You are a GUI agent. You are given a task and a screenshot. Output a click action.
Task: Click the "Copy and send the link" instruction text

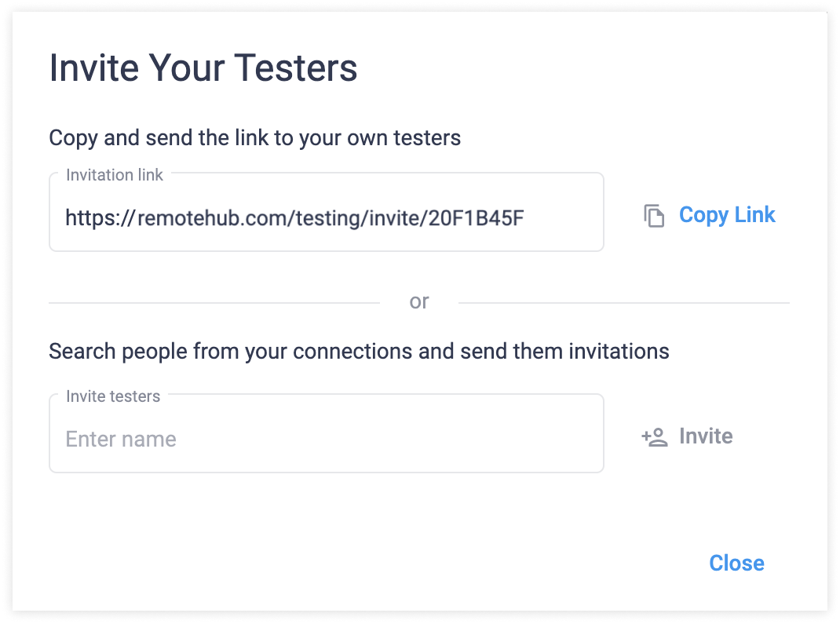(x=254, y=138)
